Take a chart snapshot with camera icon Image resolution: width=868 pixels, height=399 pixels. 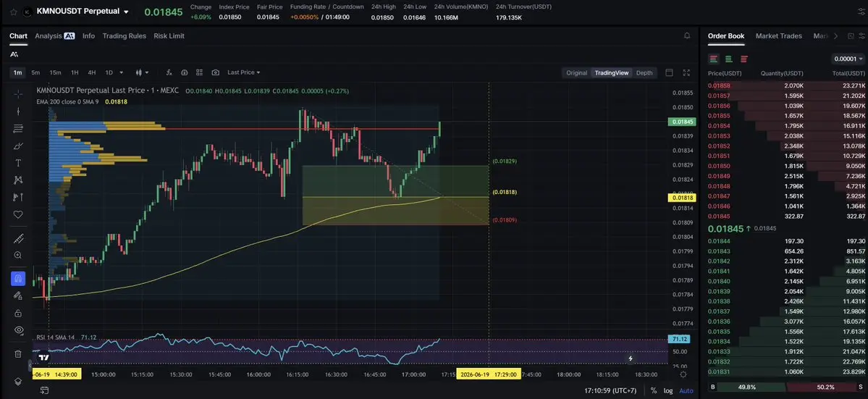tap(215, 72)
